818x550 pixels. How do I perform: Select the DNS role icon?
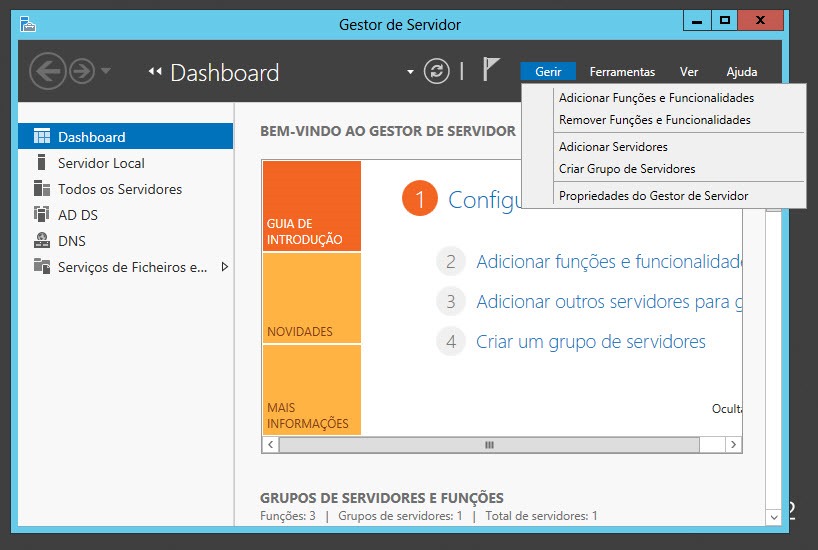[41, 241]
